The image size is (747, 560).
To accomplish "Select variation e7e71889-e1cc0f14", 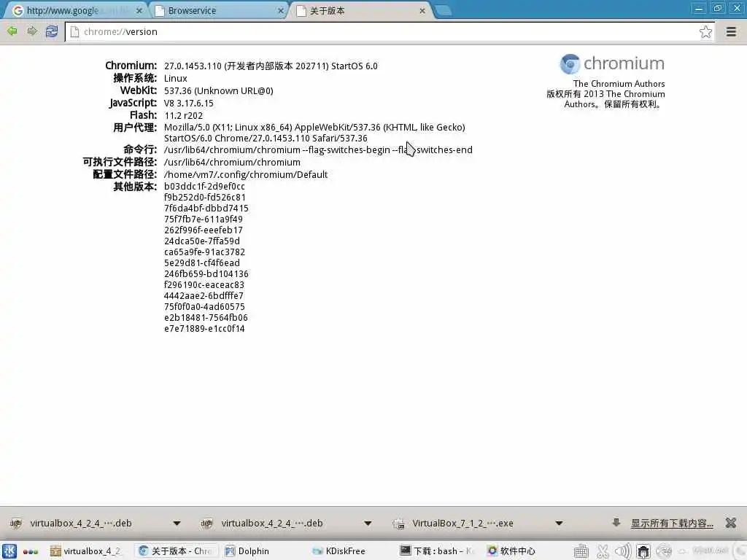I will [x=204, y=329].
